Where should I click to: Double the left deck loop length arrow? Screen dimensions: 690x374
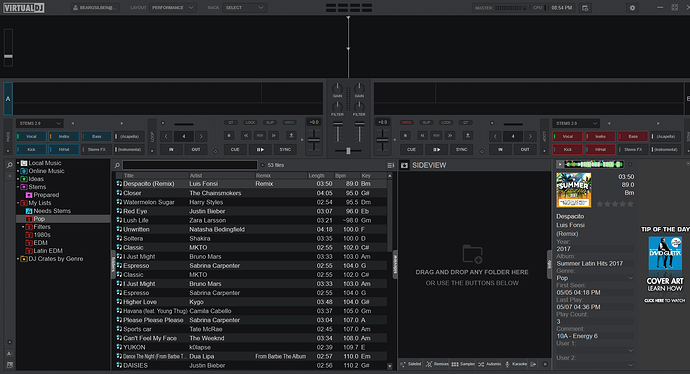pyautogui.click(x=201, y=136)
